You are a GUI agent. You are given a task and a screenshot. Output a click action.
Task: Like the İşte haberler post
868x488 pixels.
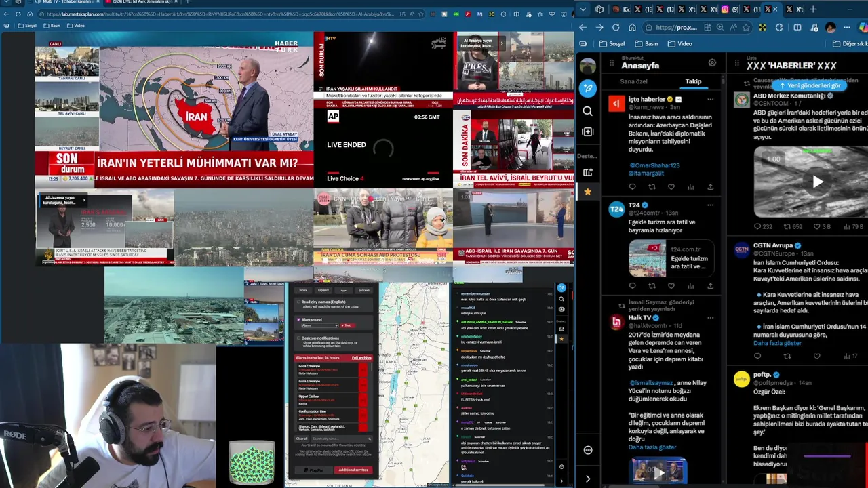(x=671, y=187)
